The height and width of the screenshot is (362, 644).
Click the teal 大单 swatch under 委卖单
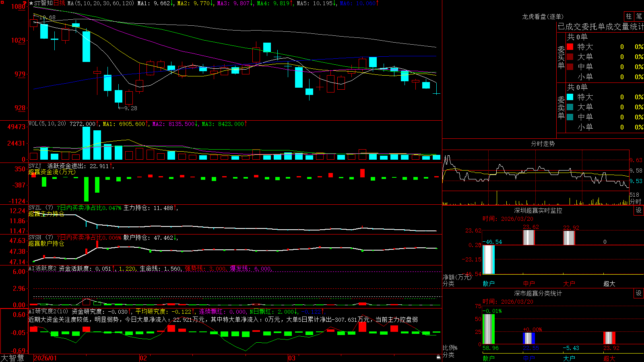click(570, 107)
